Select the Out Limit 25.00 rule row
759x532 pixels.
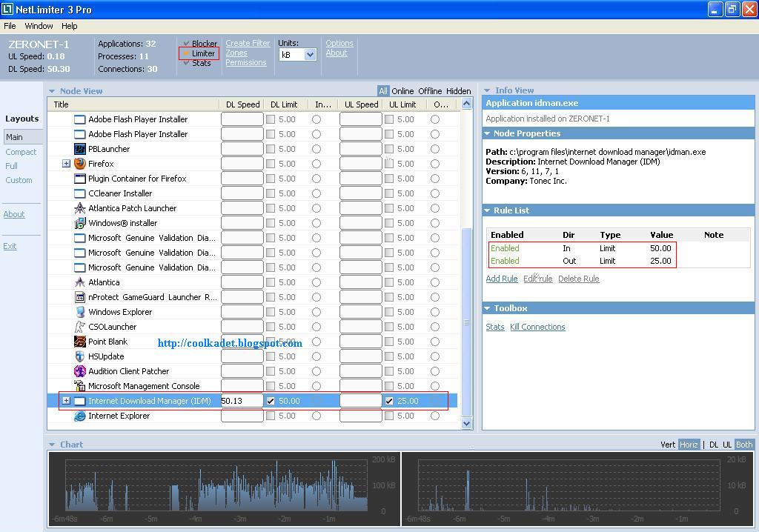tap(581, 261)
